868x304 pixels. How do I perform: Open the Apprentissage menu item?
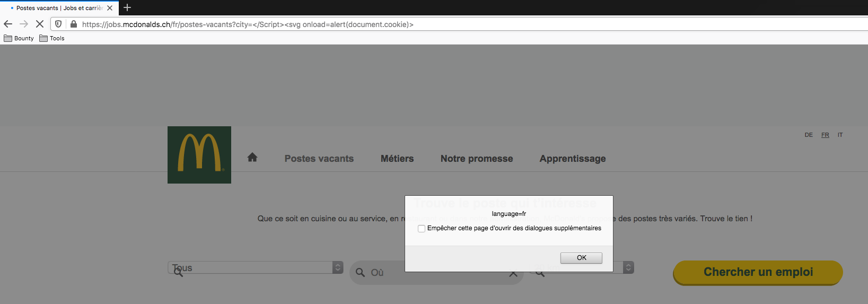click(x=573, y=159)
